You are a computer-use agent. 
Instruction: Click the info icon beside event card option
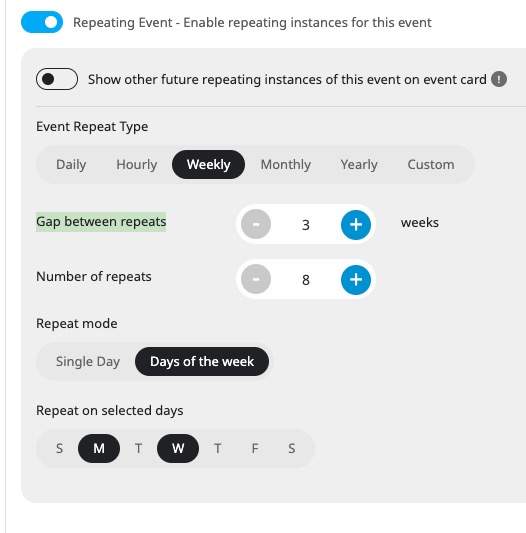pyautogui.click(x=499, y=80)
